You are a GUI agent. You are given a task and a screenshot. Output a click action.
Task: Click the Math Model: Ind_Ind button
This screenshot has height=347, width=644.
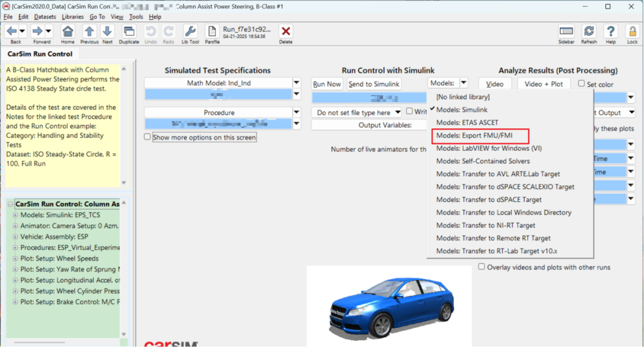218,83
